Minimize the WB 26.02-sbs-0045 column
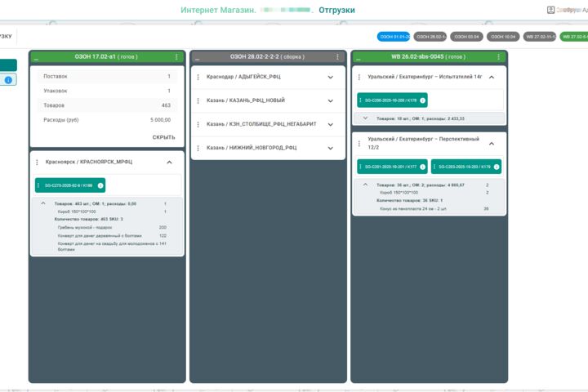588x392 pixels. click(359, 59)
